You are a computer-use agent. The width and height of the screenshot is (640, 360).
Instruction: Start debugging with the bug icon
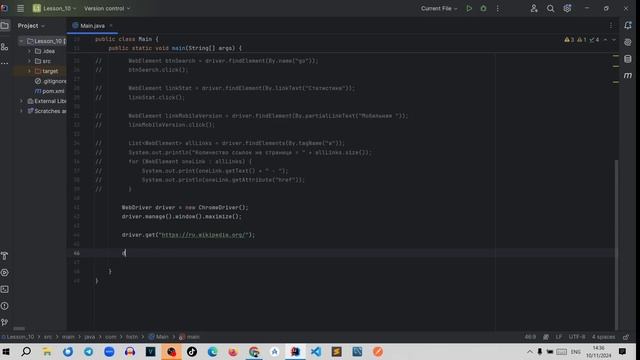[x=483, y=8]
